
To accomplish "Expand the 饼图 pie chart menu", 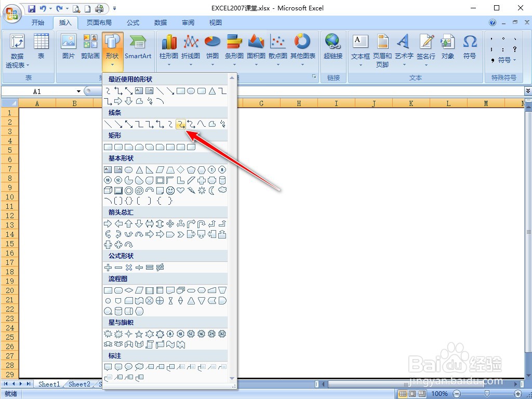I will [x=212, y=50].
